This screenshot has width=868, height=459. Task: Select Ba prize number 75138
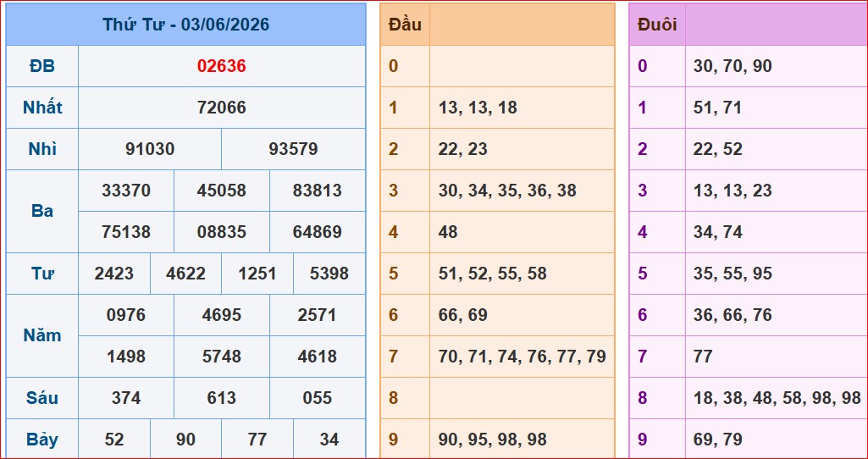tap(125, 232)
